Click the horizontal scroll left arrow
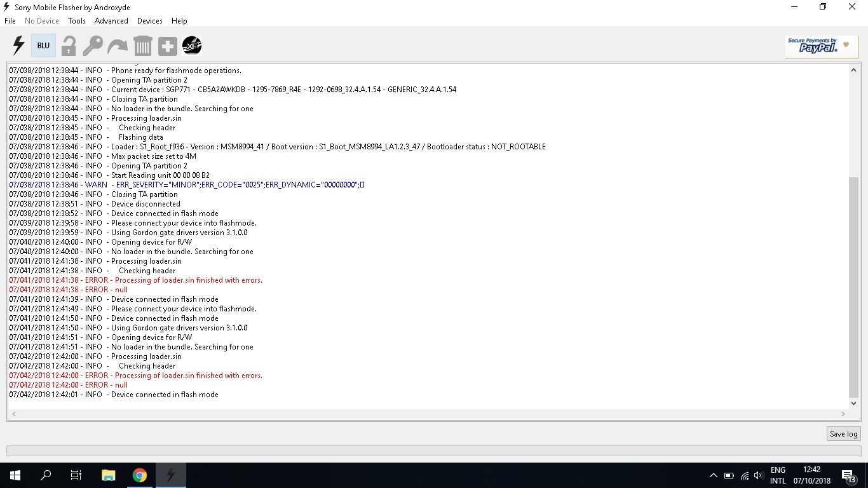Screen dimensions: 868x488 coord(14,414)
